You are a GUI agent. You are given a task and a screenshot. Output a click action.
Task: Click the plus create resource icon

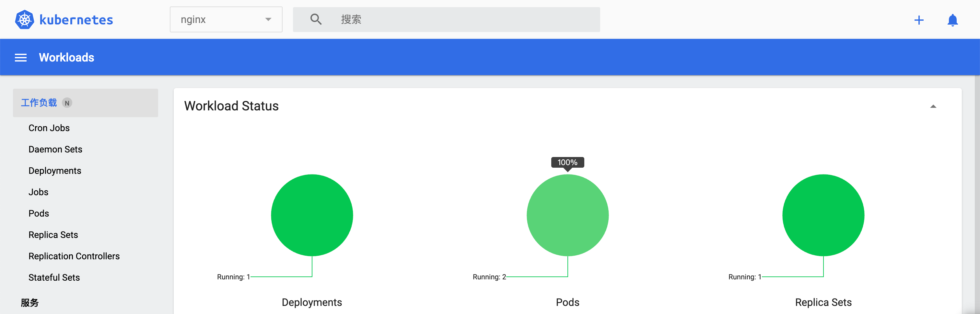click(919, 20)
